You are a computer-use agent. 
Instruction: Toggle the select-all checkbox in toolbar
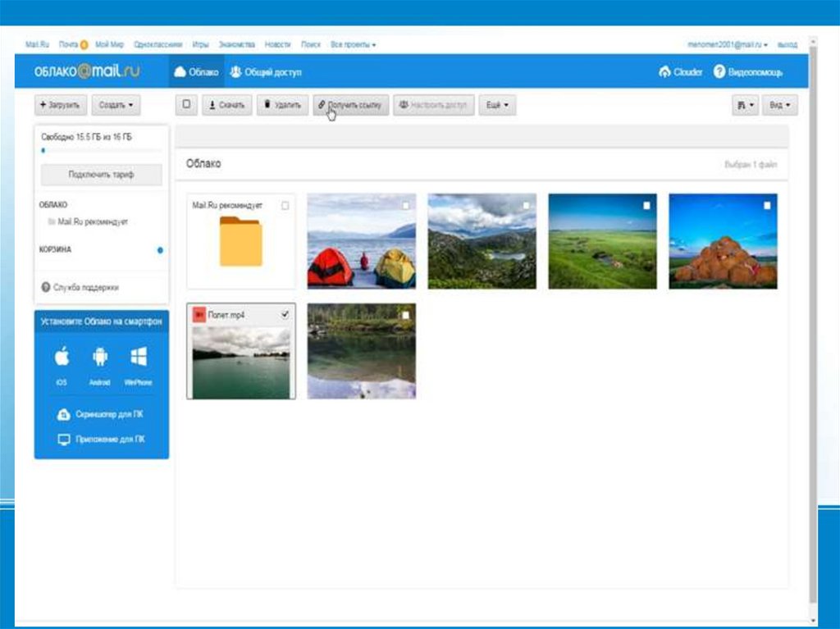click(186, 104)
